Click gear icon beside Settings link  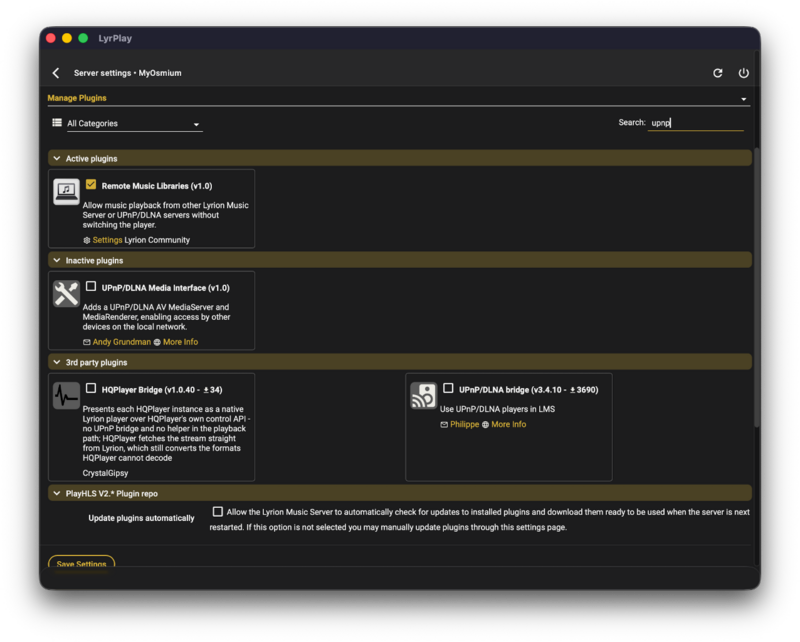click(x=87, y=240)
